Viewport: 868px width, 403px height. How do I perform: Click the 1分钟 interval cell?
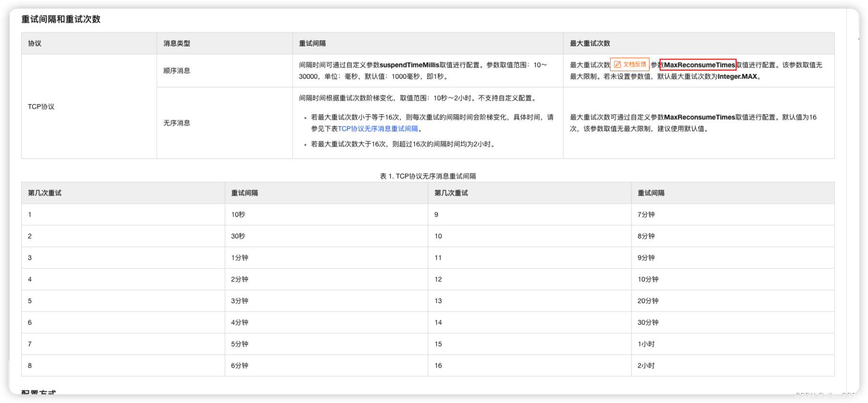pyautogui.click(x=326, y=258)
